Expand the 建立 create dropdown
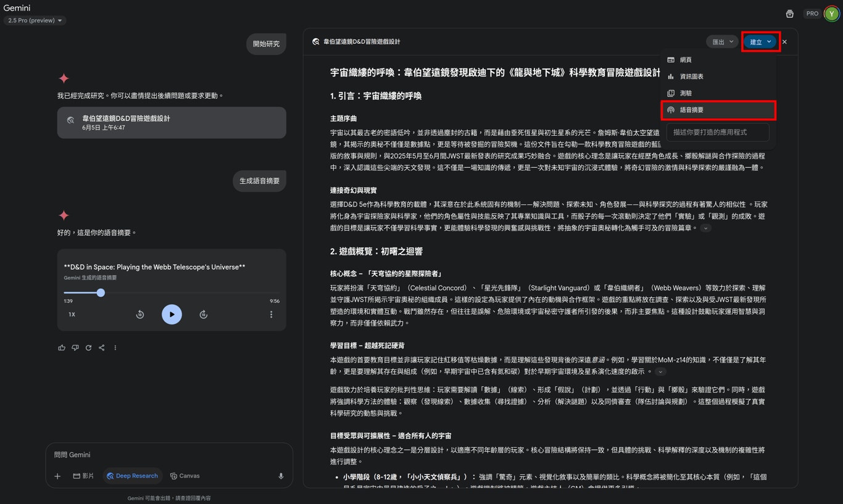The image size is (843, 504). pos(760,42)
